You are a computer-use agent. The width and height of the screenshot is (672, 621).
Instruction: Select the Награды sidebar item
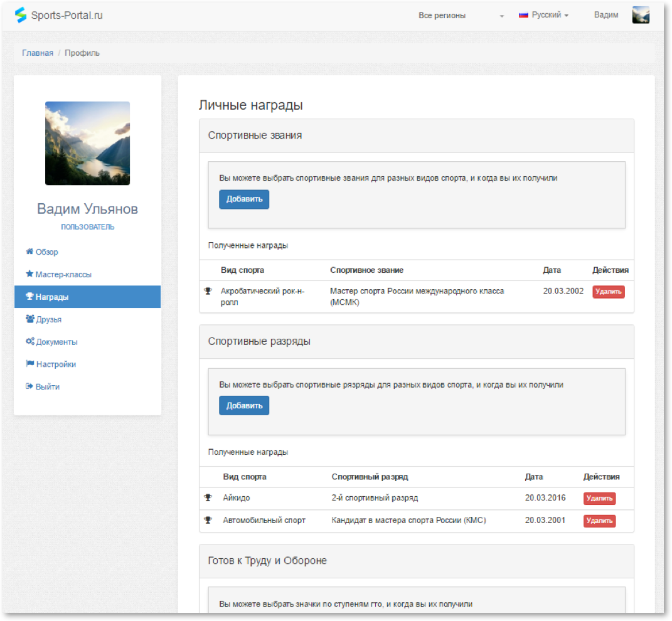[x=87, y=297]
